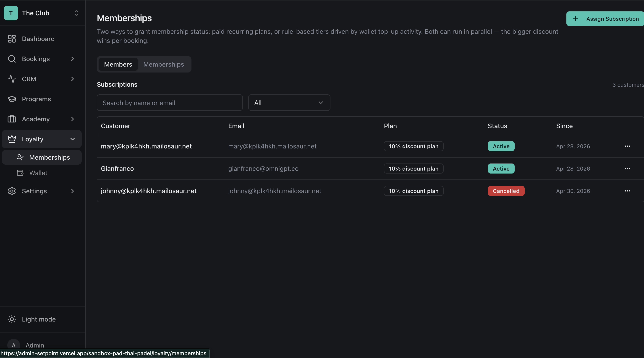644x358 pixels.
Task: Expand the CRM submenu chevron
Action: [x=73, y=79]
